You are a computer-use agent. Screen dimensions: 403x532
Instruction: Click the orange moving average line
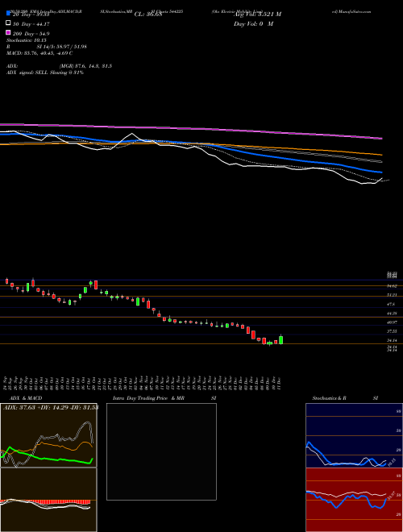pos(272,148)
